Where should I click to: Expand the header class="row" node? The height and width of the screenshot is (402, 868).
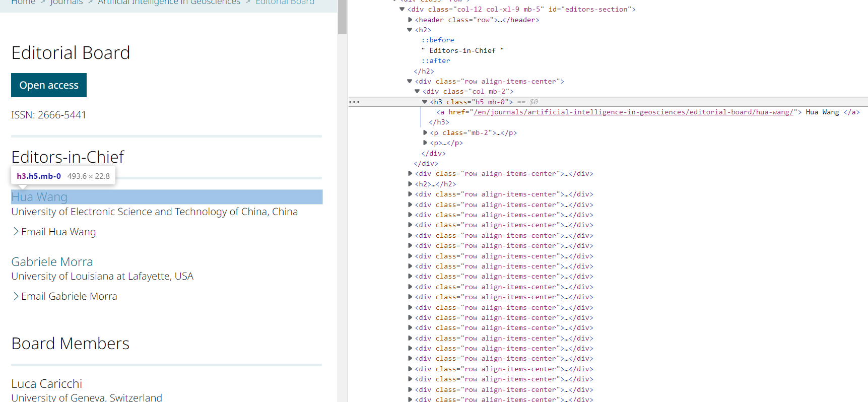(410, 20)
